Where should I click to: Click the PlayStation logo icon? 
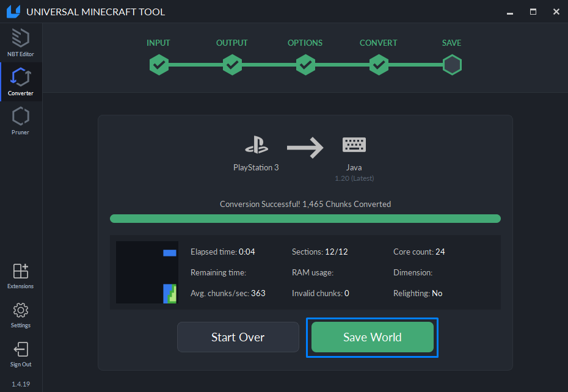(257, 145)
